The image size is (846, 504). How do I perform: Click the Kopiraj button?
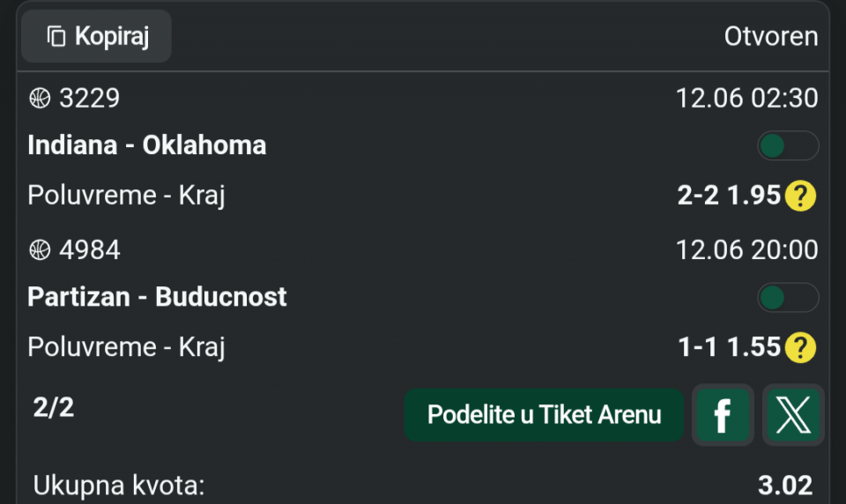coord(96,36)
